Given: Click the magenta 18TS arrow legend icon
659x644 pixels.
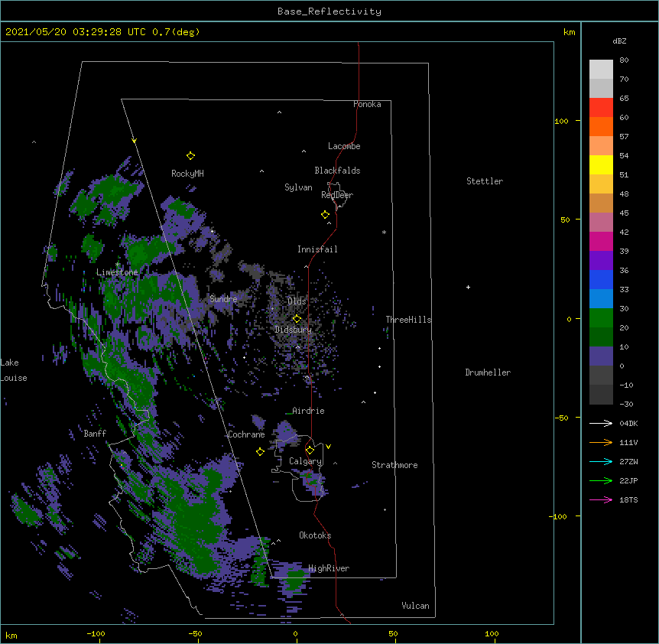Looking at the screenshot, I should [601, 499].
